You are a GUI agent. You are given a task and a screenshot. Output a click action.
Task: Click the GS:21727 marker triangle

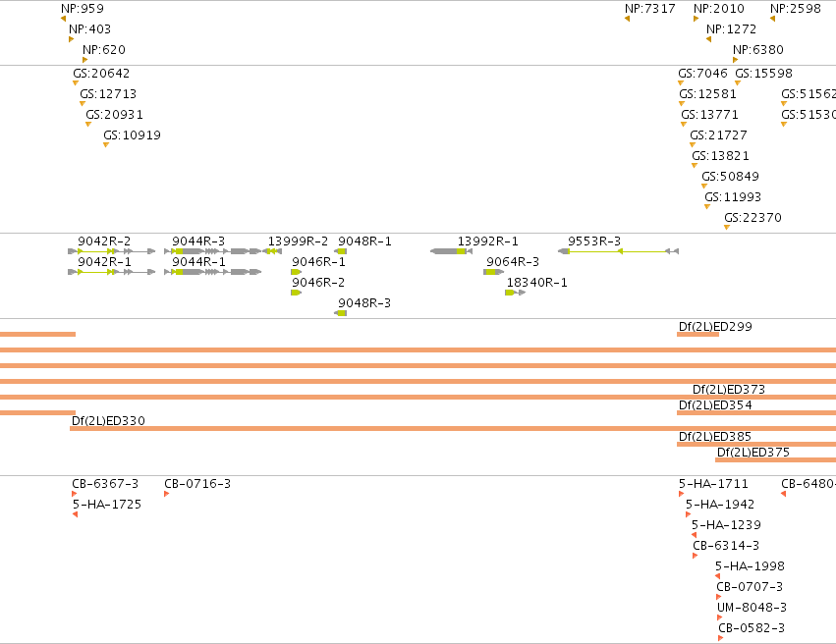point(693,145)
